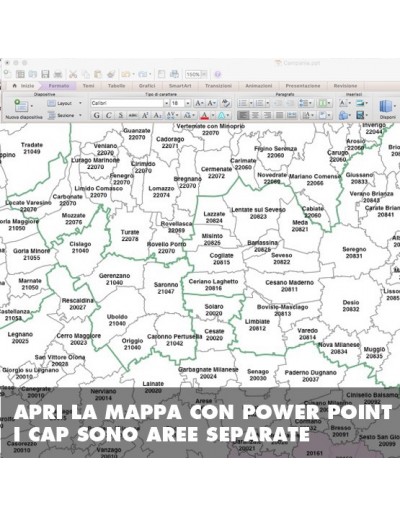Center text in Paragrafo group
The height and width of the screenshot is (517, 400).
(x=255, y=115)
